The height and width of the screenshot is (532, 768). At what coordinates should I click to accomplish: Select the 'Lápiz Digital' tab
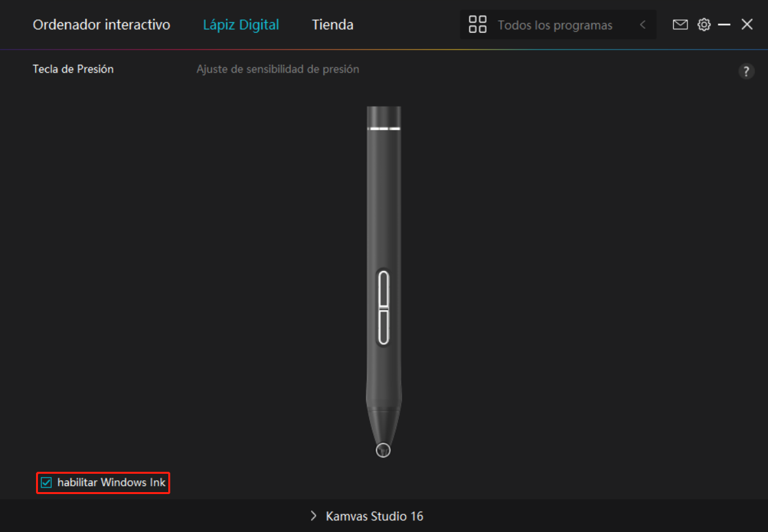pos(241,25)
